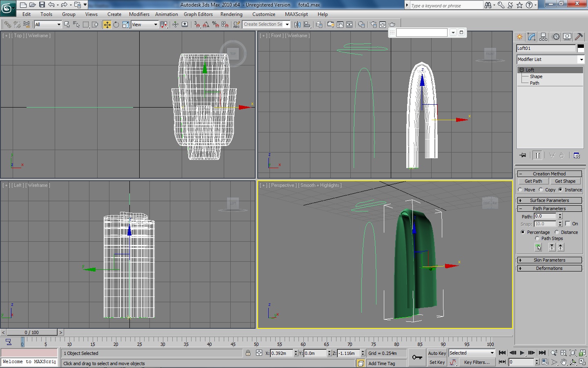Click the Get Path button

[x=533, y=181]
